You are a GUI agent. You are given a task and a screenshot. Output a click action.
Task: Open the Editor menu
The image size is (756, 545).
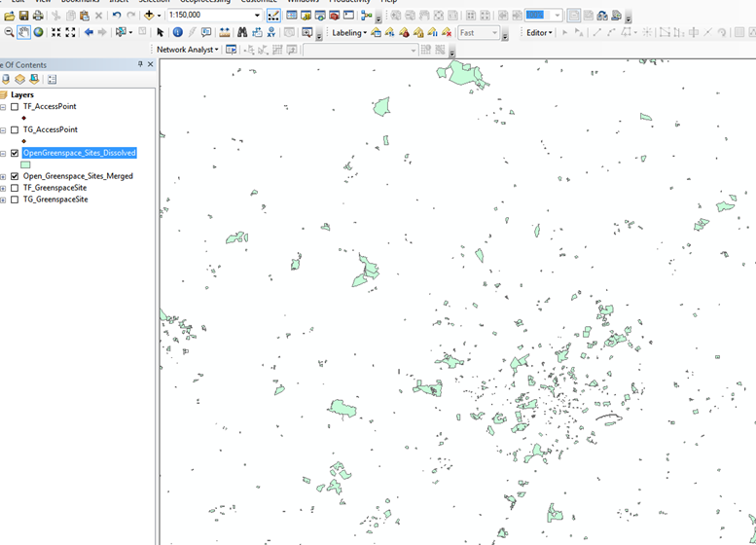pos(539,32)
